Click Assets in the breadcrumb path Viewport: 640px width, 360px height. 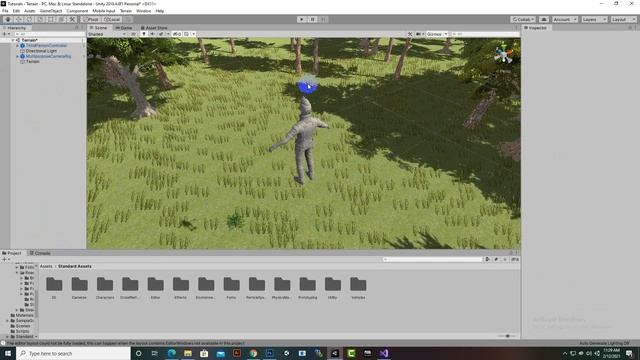pyautogui.click(x=46, y=267)
